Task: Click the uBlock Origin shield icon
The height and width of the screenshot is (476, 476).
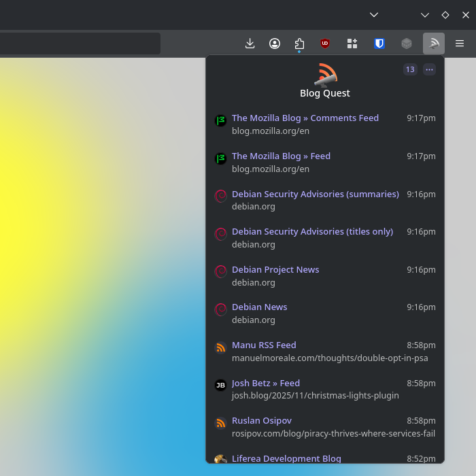Action: (x=325, y=44)
